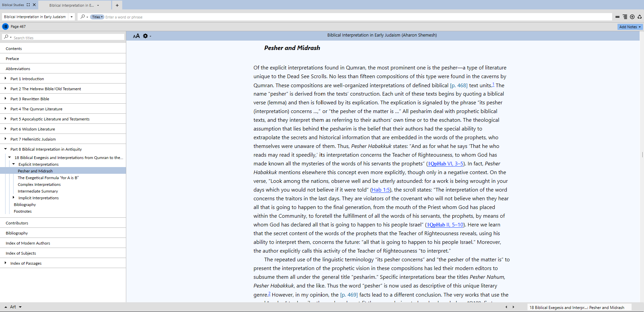Collapse the Explicit Interpretations section
This screenshot has width=644, height=312.
[x=13, y=164]
